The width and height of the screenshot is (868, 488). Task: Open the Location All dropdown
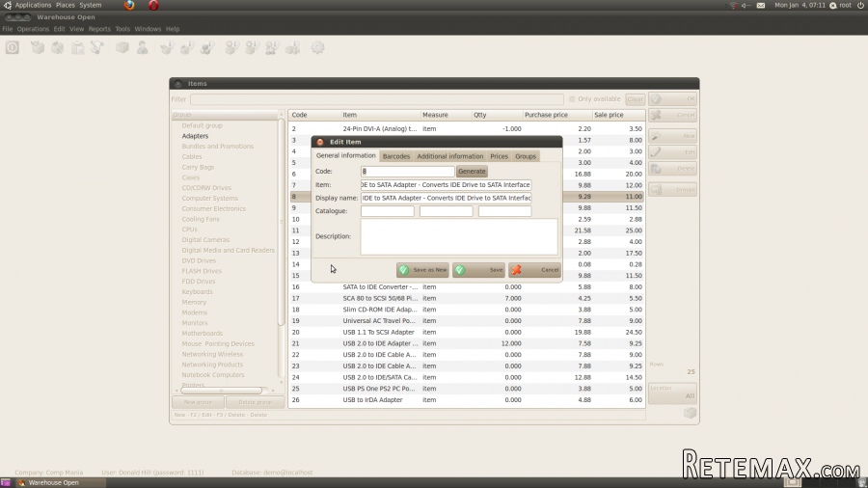coord(672,393)
